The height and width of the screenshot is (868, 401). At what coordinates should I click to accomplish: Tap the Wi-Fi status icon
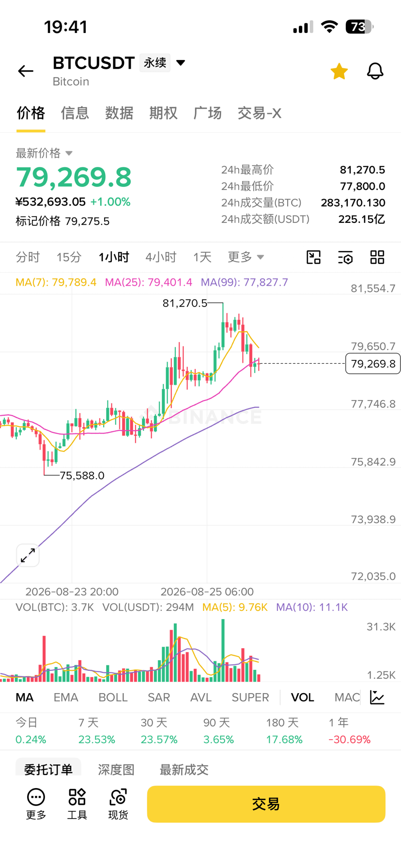click(329, 27)
